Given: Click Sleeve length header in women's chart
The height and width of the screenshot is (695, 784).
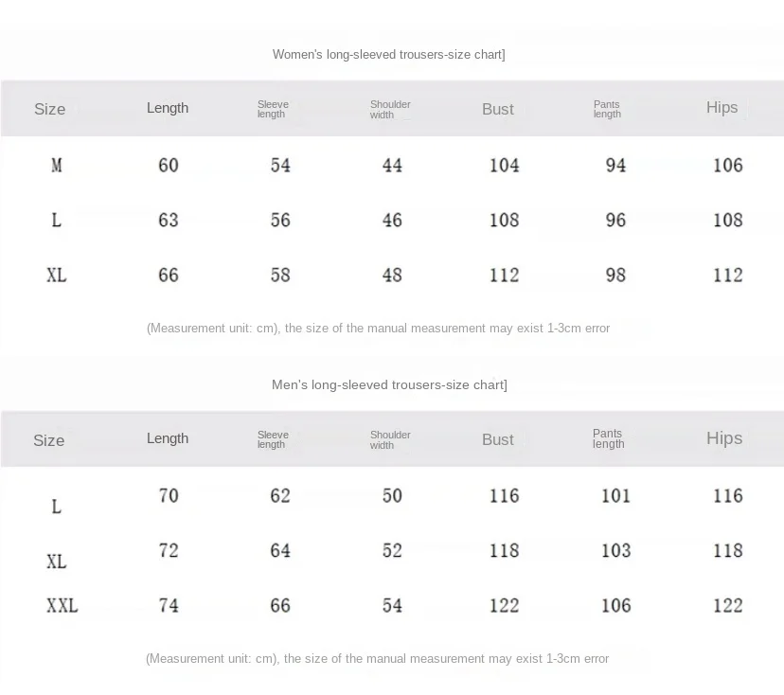Looking at the screenshot, I should tap(273, 109).
